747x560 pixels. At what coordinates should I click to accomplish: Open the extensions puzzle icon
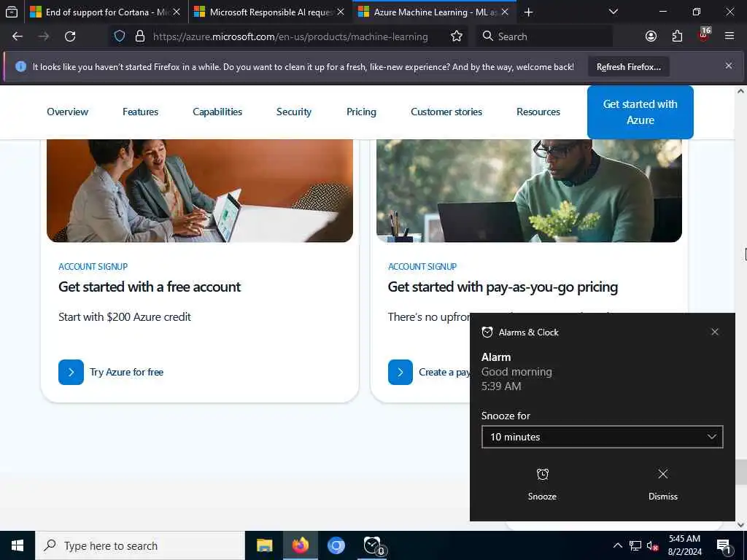pyautogui.click(x=677, y=36)
